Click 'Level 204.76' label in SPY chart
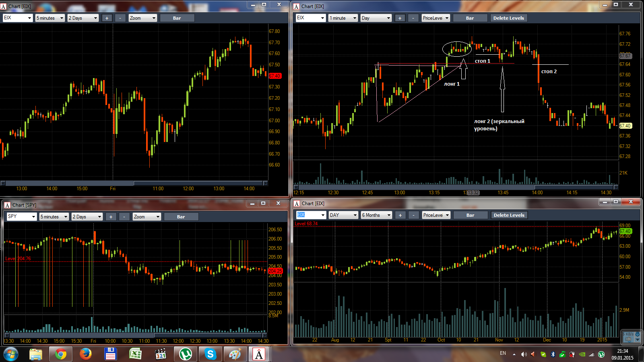The width and height of the screenshot is (644, 362). 18,259
